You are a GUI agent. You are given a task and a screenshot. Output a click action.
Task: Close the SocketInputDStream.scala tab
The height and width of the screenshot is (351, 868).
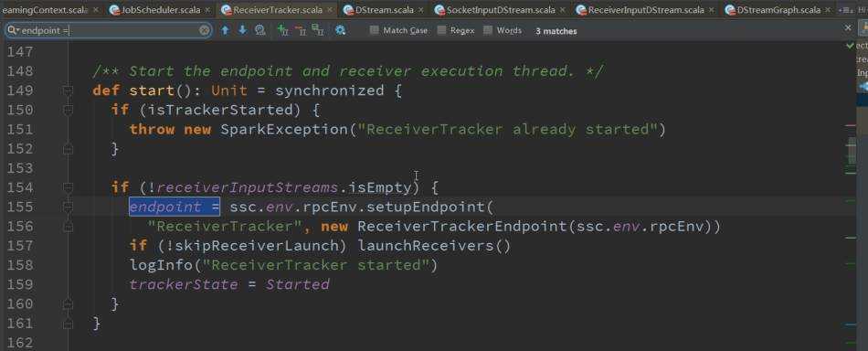[564, 10]
